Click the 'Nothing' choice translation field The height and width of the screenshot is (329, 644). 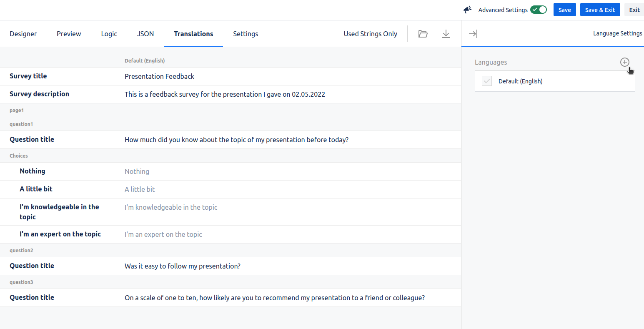[x=137, y=171]
